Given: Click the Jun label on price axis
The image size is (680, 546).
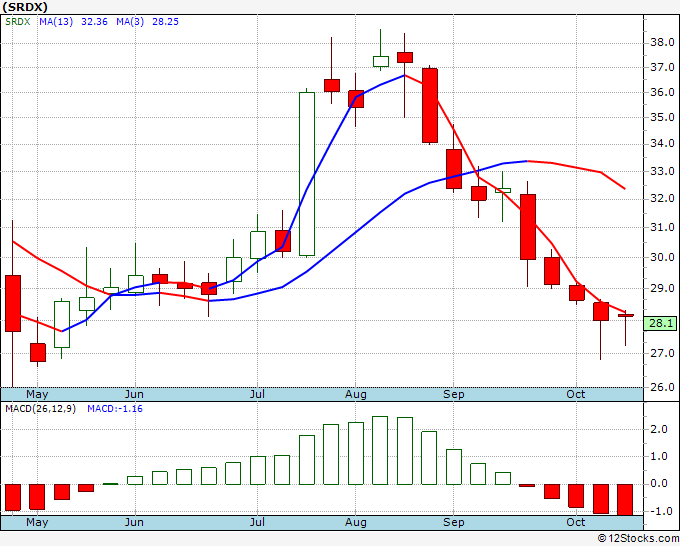Looking at the screenshot, I should (134, 394).
